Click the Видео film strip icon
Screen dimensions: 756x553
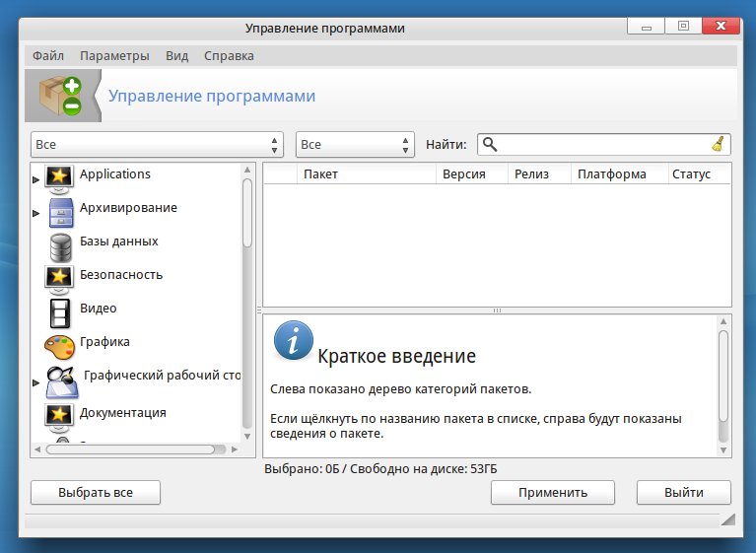[x=60, y=313]
